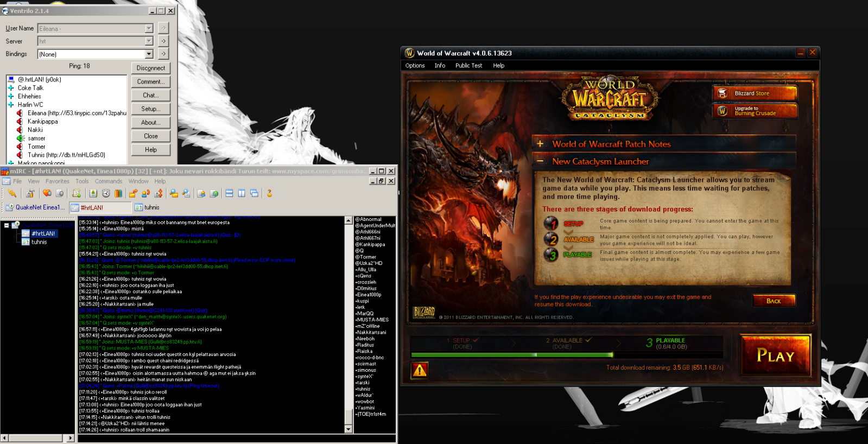868x444 pixels.
Task: Expand the Coke Talk channel in Ventrilo
Action: click(x=11, y=87)
